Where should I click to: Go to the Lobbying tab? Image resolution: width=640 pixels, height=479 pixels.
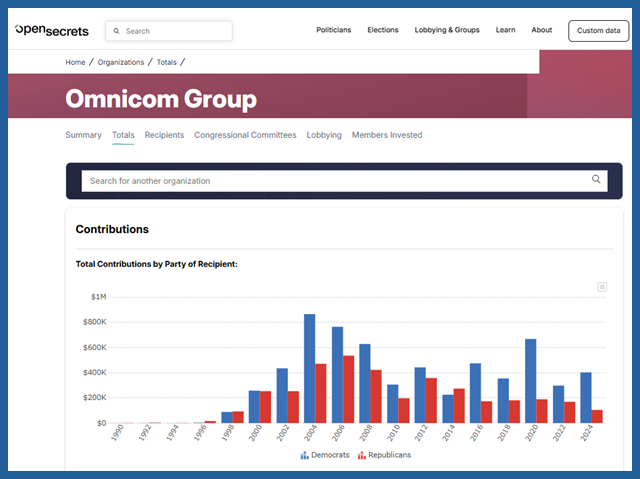click(x=324, y=135)
